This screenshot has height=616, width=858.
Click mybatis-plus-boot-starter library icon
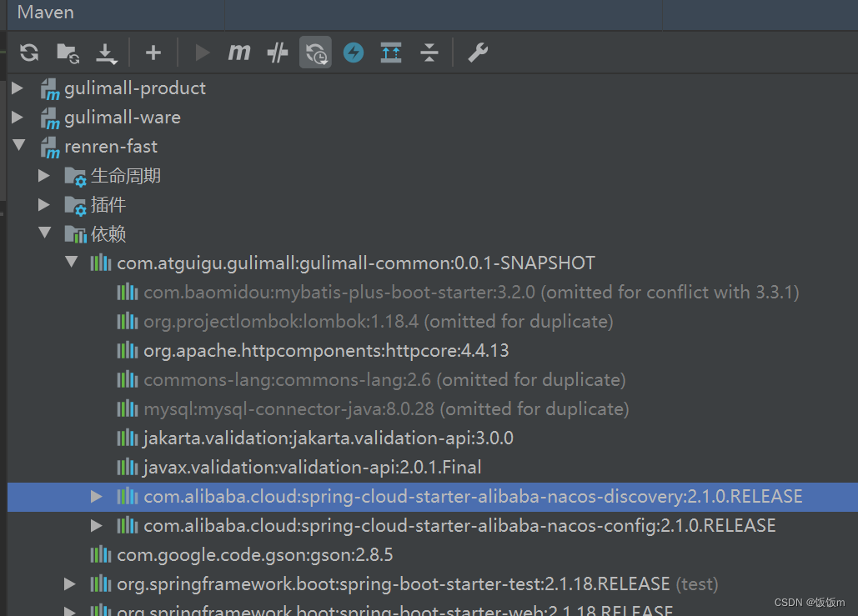coord(127,292)
